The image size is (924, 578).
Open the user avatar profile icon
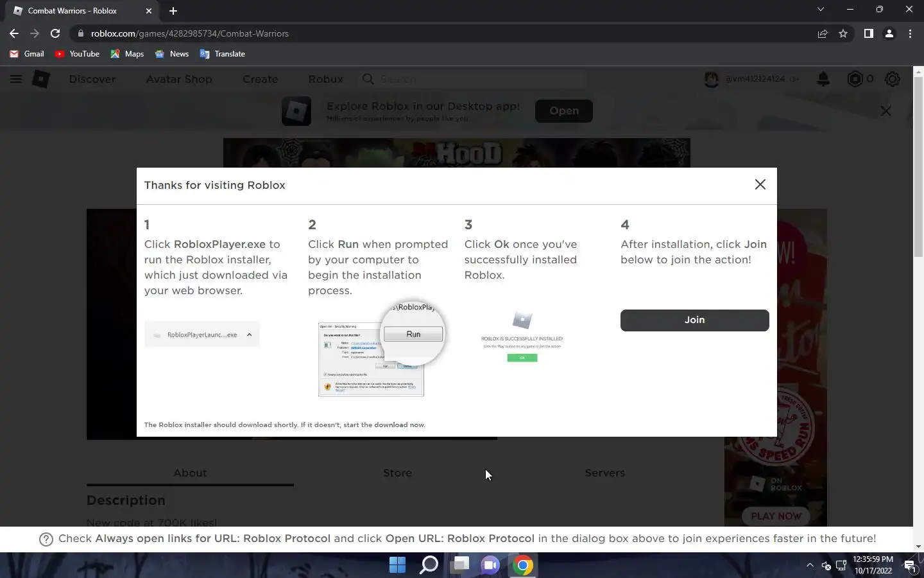[711, 79]
